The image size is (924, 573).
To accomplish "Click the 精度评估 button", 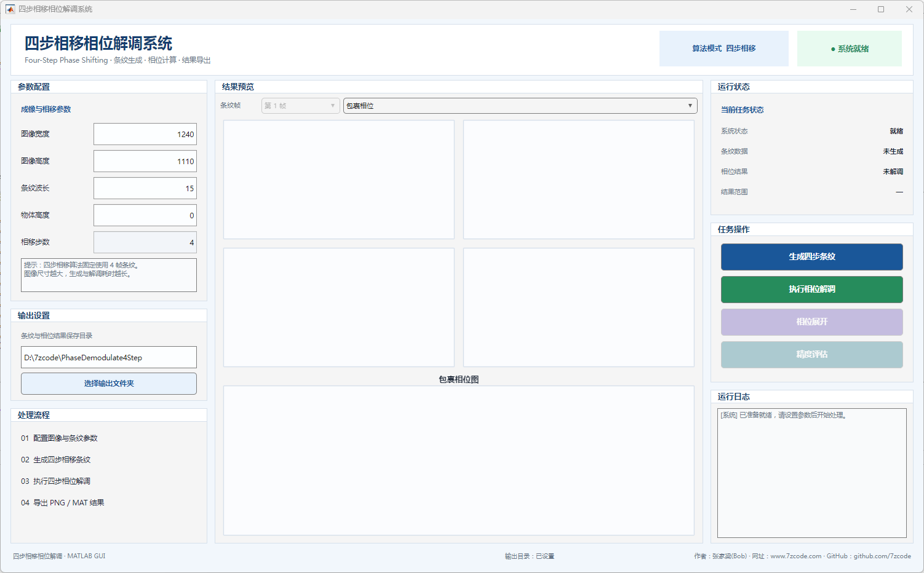I will click(x=811, y=355).
